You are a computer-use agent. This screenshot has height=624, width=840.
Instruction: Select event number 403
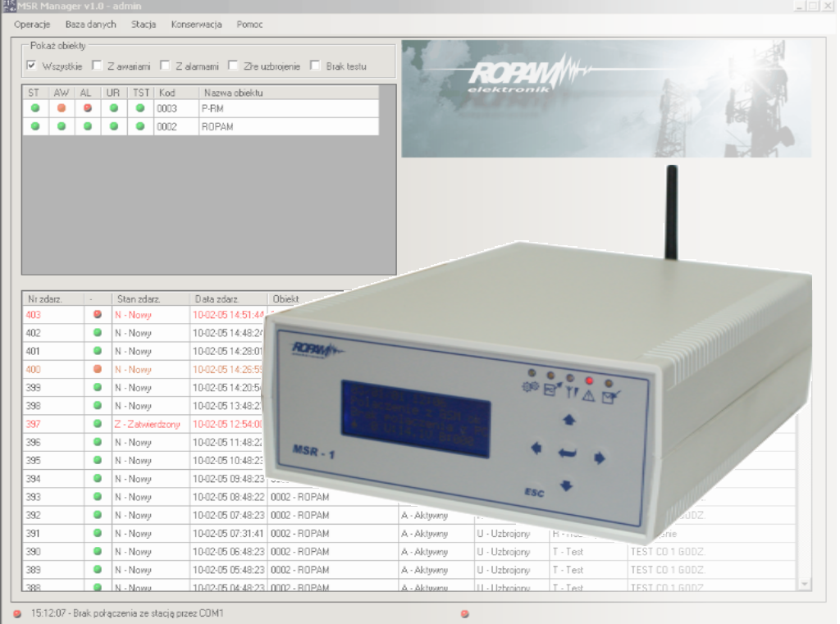click(x=33, y=315)
